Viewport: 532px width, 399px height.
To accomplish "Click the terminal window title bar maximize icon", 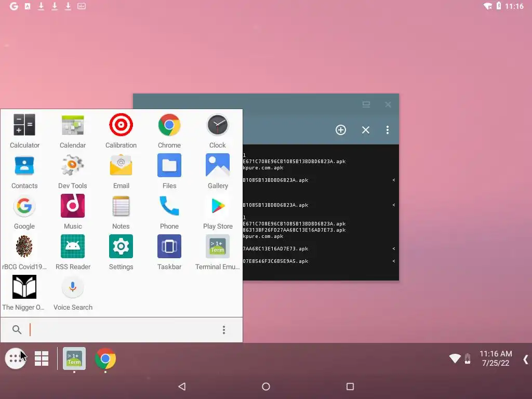I will click(366, 104).
